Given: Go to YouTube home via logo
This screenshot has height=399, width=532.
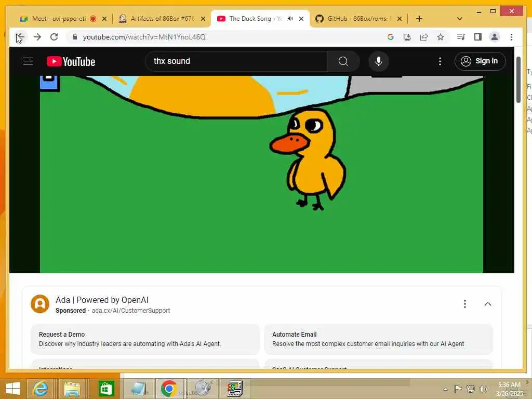Looking at the screenshot, I should coord(71,61).
